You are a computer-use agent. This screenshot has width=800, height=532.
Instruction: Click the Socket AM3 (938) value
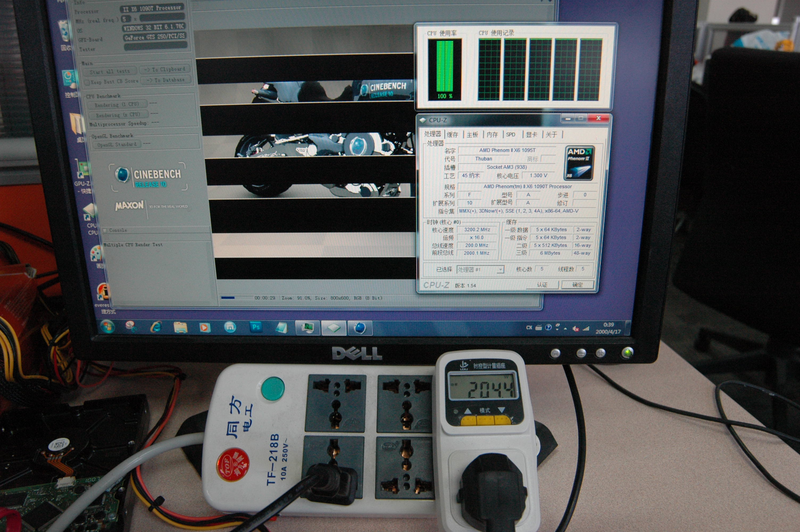coord(507,167)
